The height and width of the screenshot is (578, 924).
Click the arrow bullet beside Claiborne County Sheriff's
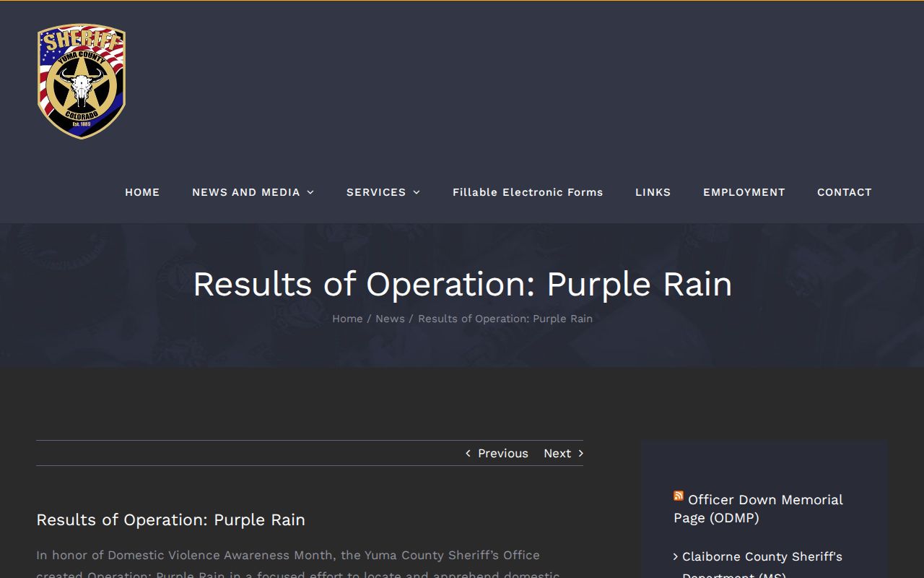click(x=676, y=556)
